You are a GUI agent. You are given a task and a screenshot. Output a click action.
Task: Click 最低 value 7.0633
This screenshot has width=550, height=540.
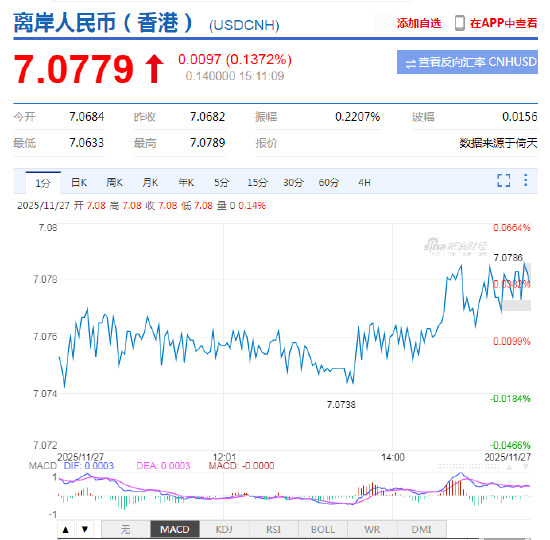point(86,143)
